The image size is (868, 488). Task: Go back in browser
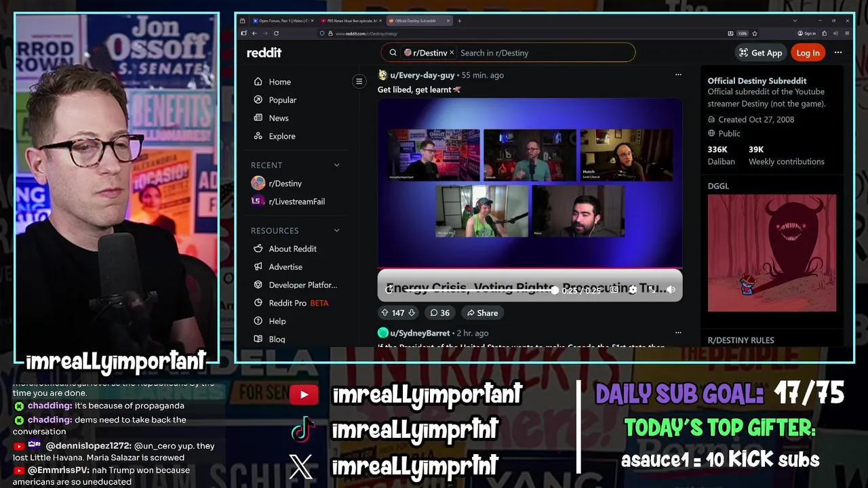pyautogui.click(x=254, y=33)
